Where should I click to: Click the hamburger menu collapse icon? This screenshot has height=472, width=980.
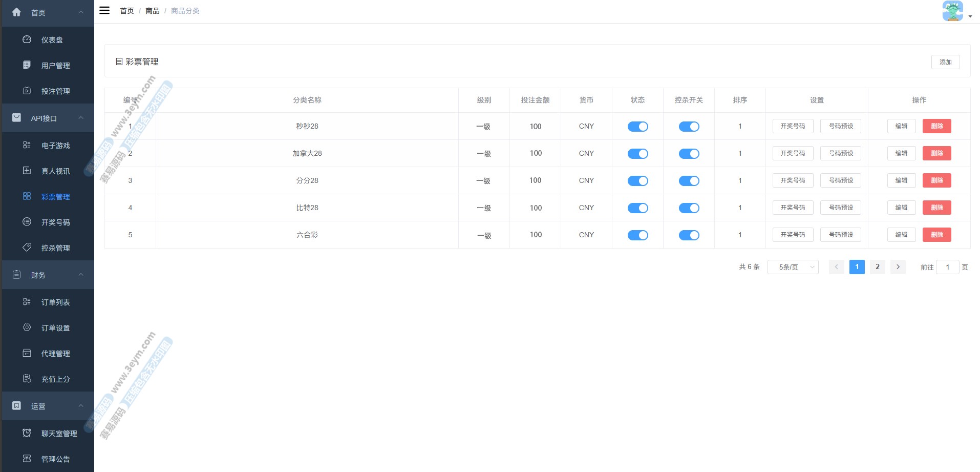point(104,10)
